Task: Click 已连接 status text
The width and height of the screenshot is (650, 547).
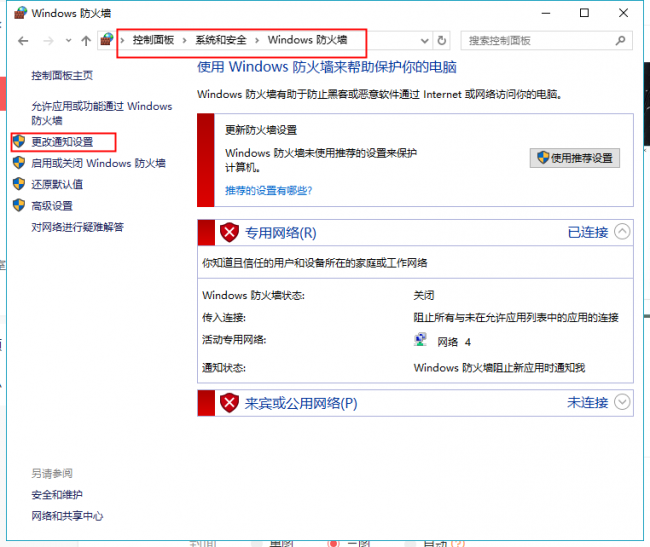Action: pyautogui.click(x=588, y=232)
